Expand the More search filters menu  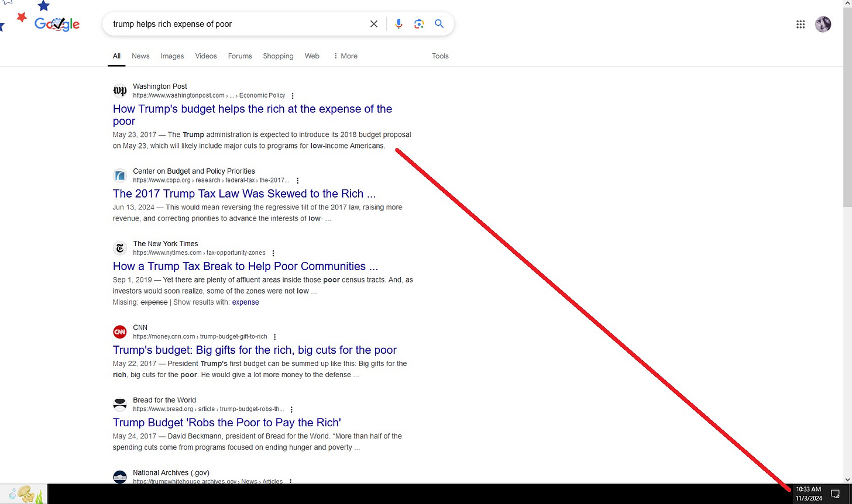coord(345,56)
